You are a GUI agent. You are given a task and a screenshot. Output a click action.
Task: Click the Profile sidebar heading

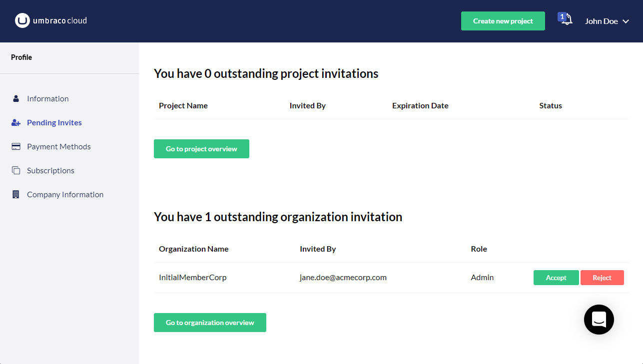click(x=21, y=57)
